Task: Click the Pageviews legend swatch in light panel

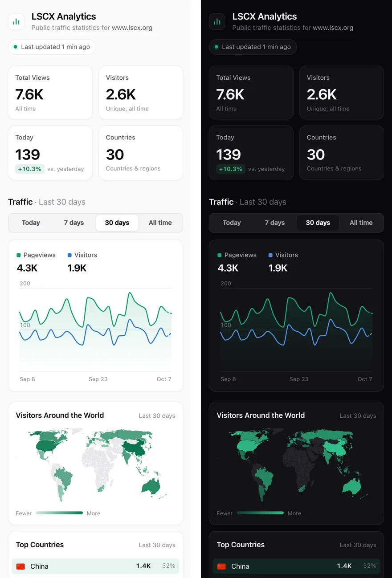Action: click(19, 255)
